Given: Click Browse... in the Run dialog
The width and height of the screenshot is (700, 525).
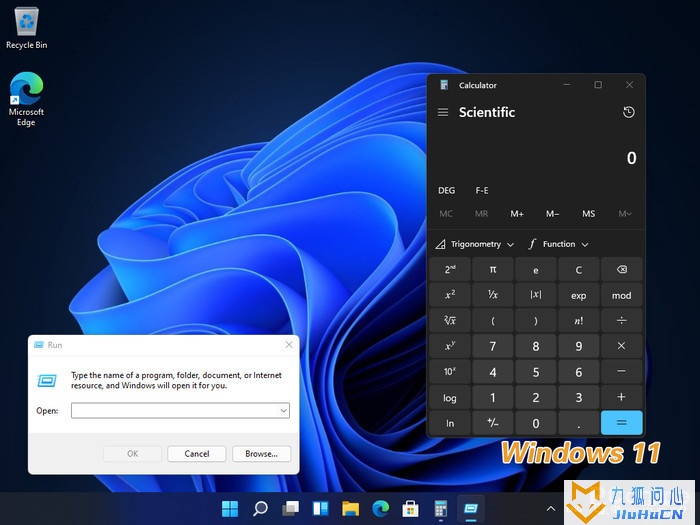Looking at the screenshot, I should click(x=262, y=454).
